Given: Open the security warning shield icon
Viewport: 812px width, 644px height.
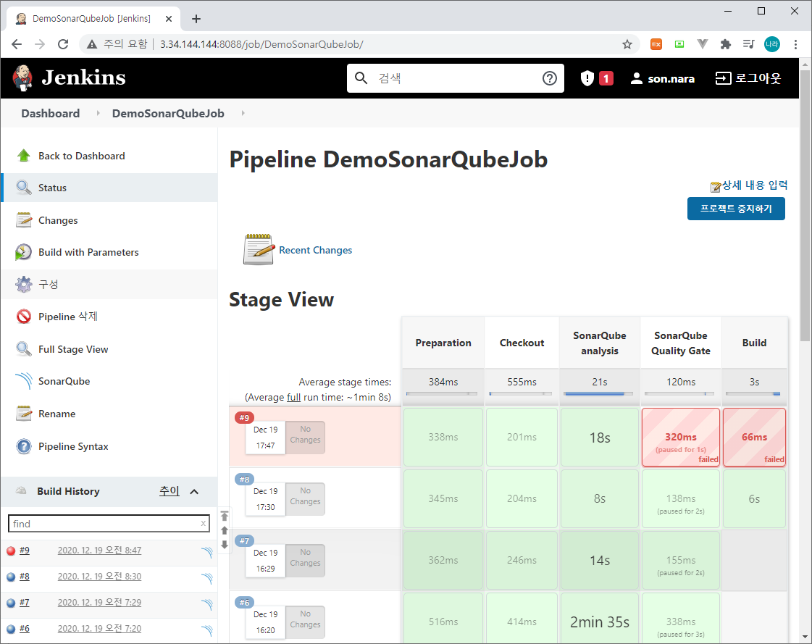Looking at the screenshot, I should (587, 78).
